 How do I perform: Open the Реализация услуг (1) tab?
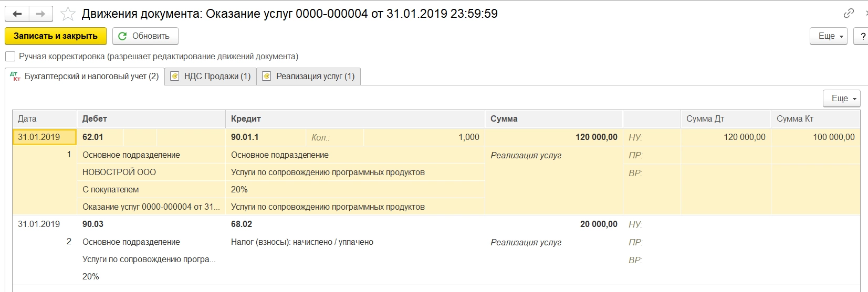[x=315, y=77]
